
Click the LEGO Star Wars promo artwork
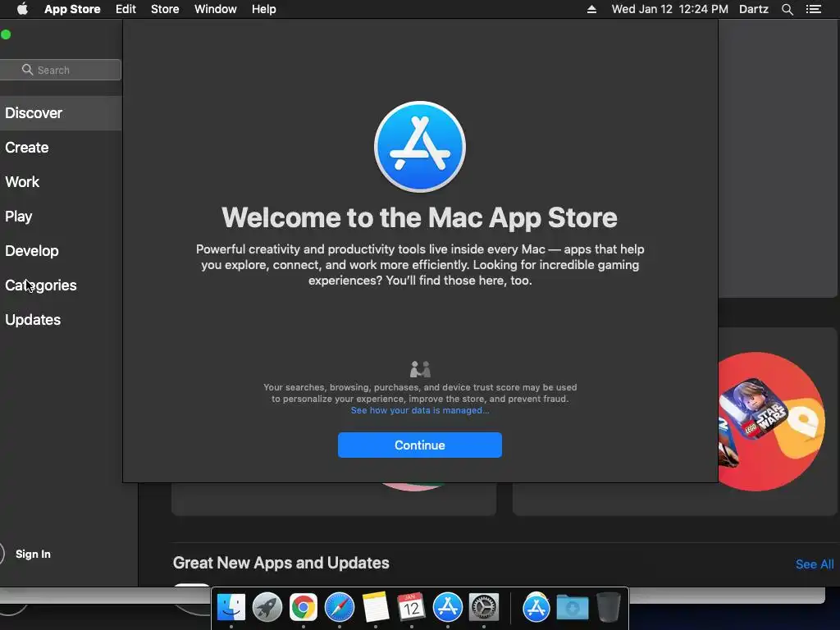click(x=770, y=421)
